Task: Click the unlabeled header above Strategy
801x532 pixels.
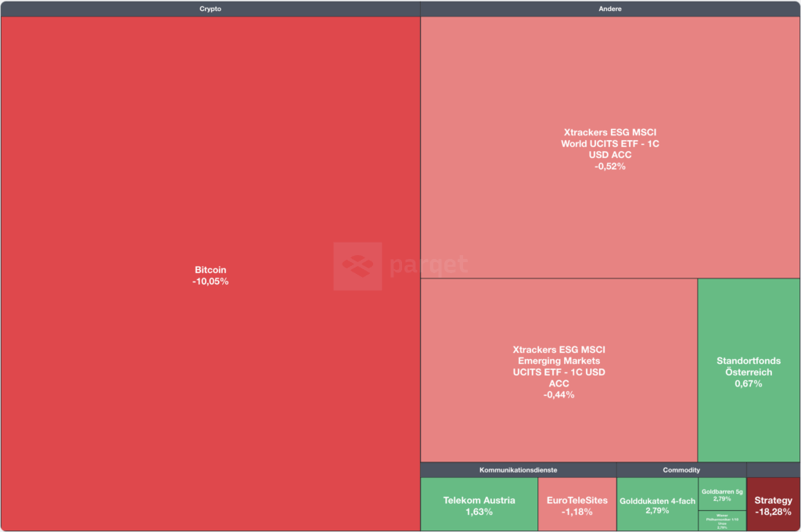Action: (x=774, y=470)
